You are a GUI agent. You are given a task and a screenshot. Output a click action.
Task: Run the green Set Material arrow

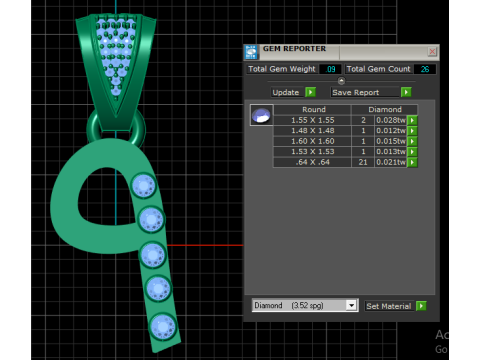click(x=421, y=306)
